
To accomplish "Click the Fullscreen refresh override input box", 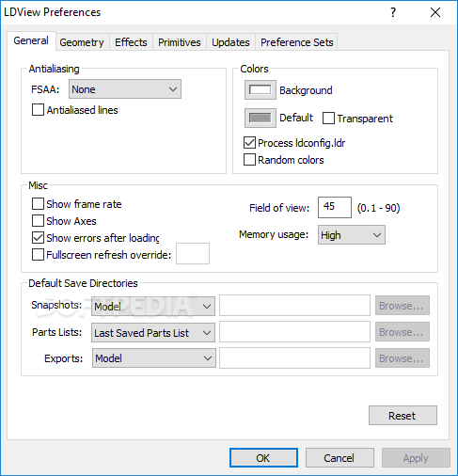I will pos(193,253).
